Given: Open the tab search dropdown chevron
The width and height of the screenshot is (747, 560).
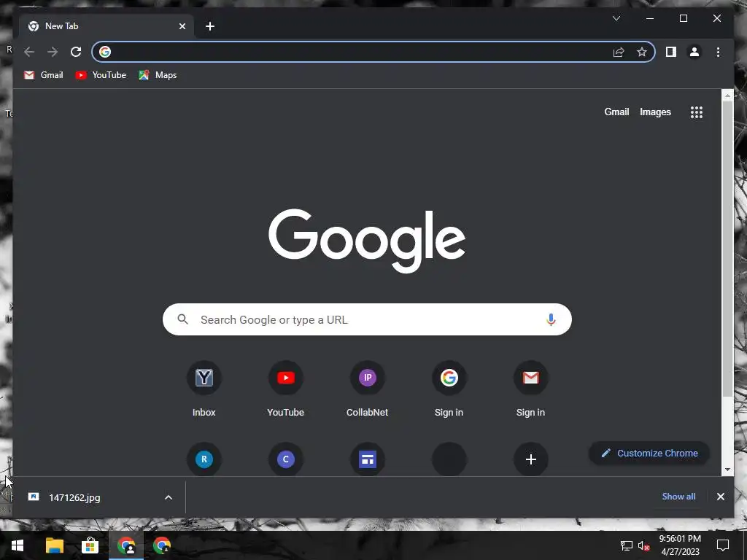Looking at the screenshot, I should (x=616, y=18).
